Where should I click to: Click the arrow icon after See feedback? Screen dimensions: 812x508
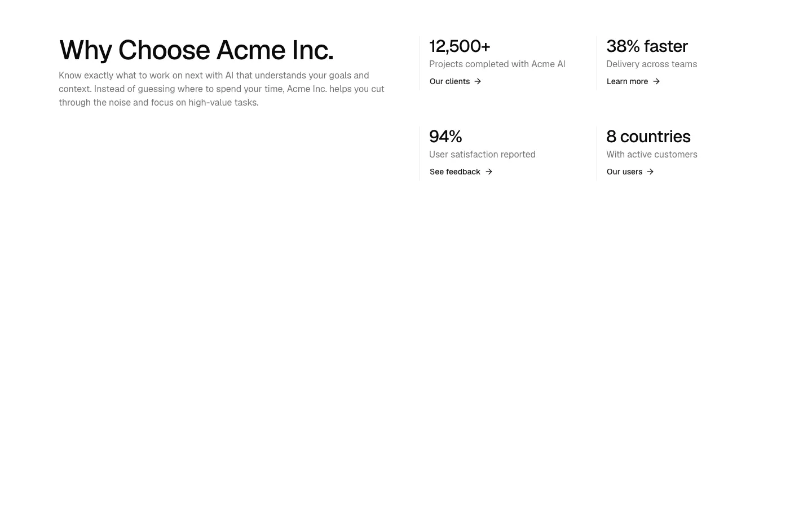(489, 172)
